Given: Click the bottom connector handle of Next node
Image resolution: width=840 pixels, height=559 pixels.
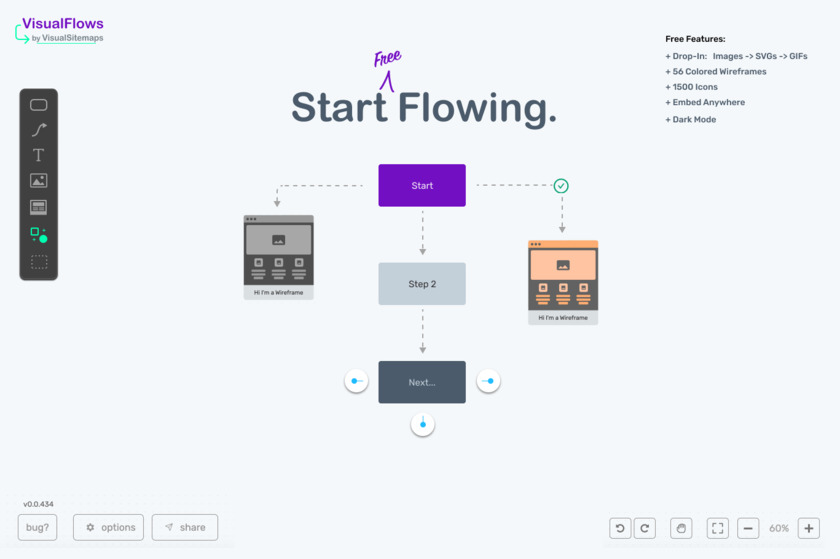Looking at the screenshot, I should coord(423,424).
